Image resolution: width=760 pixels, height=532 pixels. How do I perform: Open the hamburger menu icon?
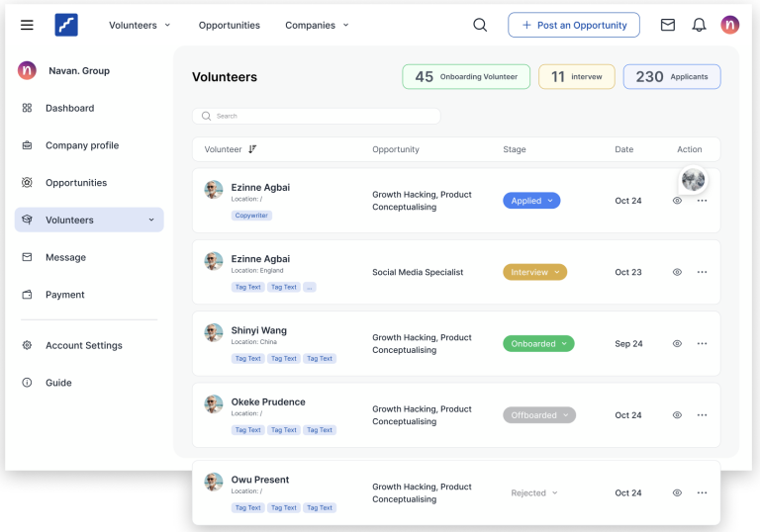tap(27, 25)
